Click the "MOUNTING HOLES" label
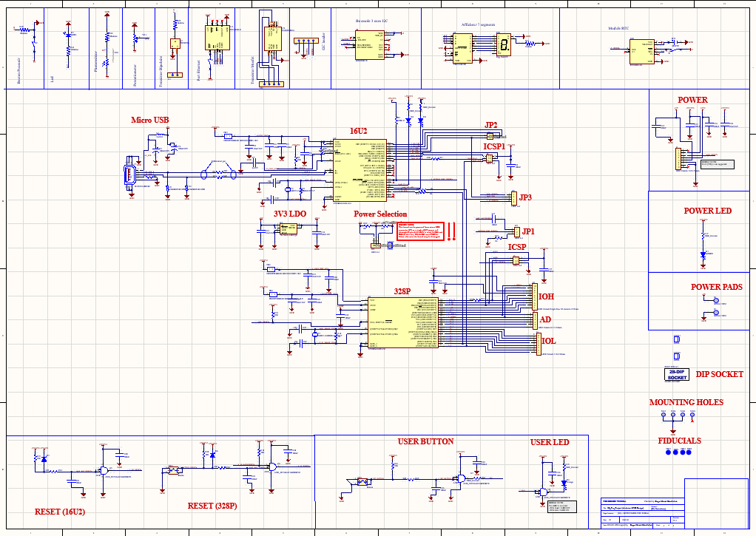This screenshot has height=536, width=756. tap(686, 403)
